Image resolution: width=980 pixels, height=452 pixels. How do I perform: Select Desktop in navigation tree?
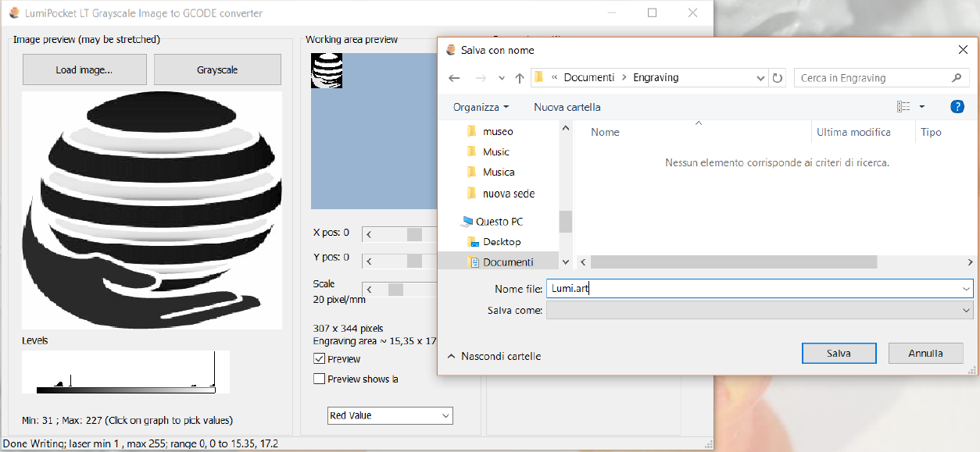tap(502, 242)
